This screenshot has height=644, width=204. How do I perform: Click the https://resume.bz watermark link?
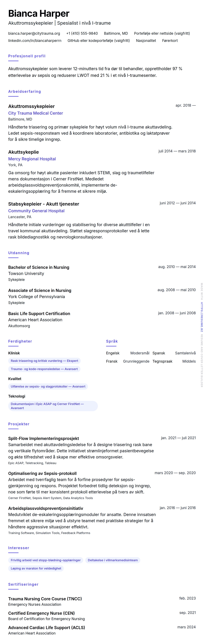pyautogui.click(x=202, y=317)
